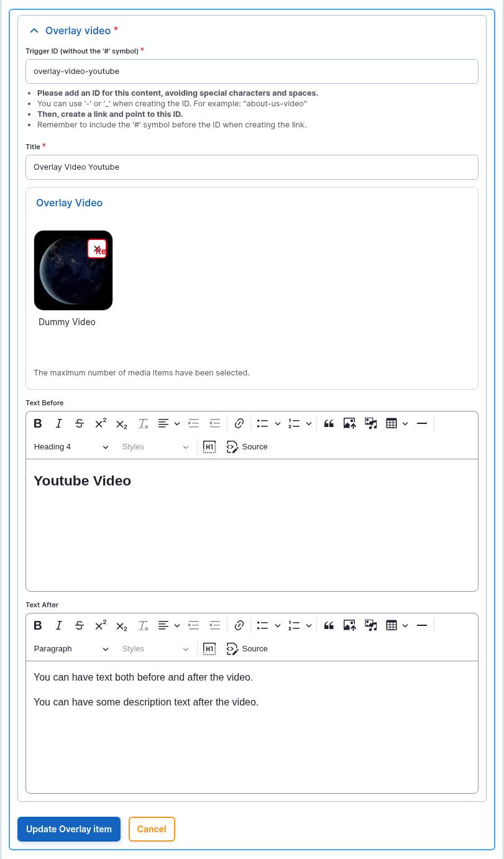
Task: Apply Superscript in Text After editor
Action: coord(101,625)
